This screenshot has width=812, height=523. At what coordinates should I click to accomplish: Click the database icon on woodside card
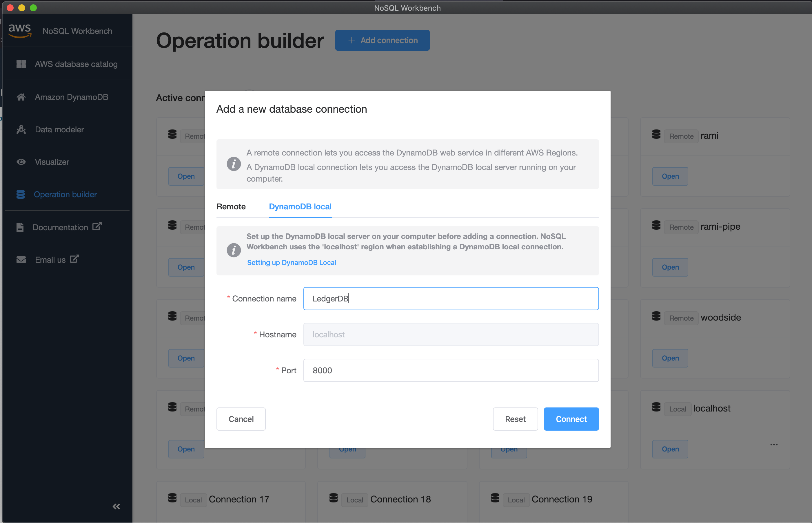click(x=656, y=316)
